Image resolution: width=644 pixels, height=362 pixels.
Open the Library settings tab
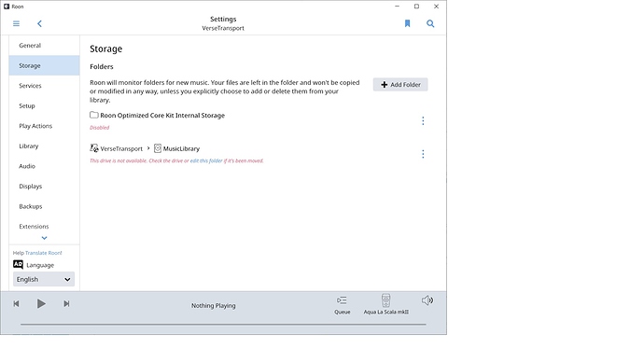point(45,146)
